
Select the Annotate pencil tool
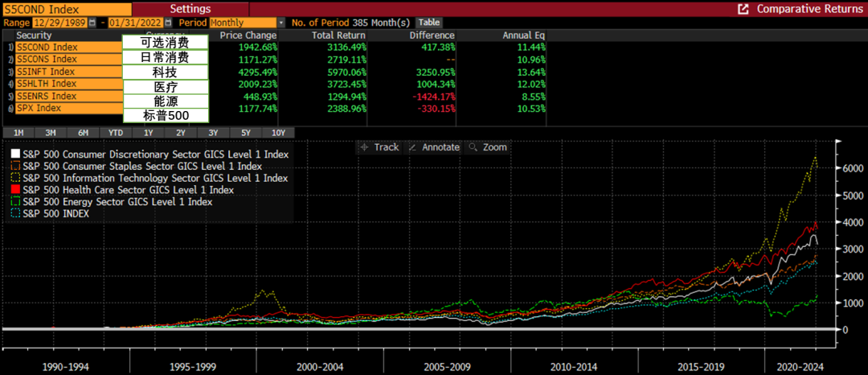433,147
